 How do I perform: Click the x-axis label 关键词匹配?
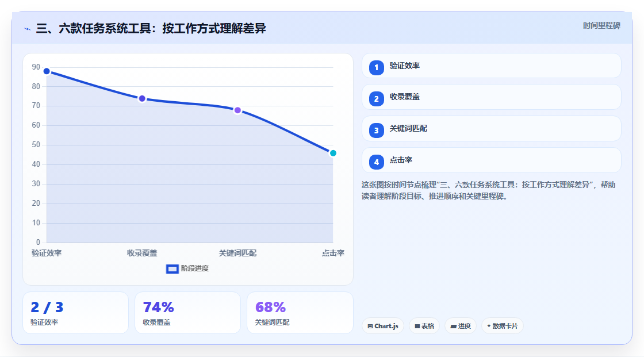(x=237, y=253)
